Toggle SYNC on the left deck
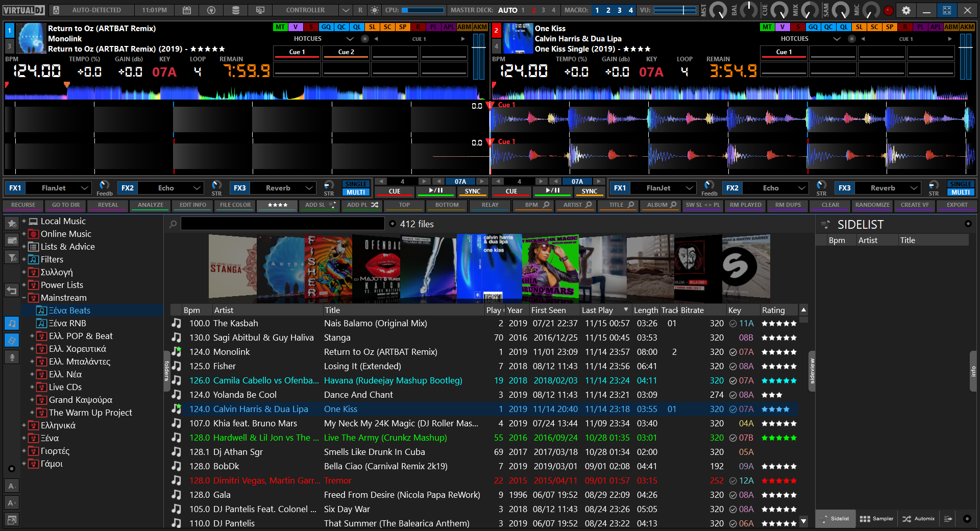Image resolution: width=980 pixels, height=531 pixels. coord(472,191)
